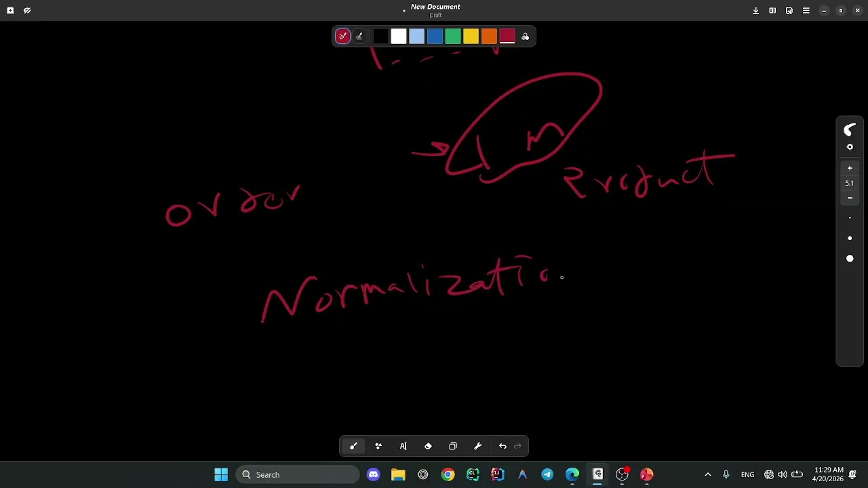868x488 pixels.
Task: Save the document with download icon
Action: [x=756, y=11]
